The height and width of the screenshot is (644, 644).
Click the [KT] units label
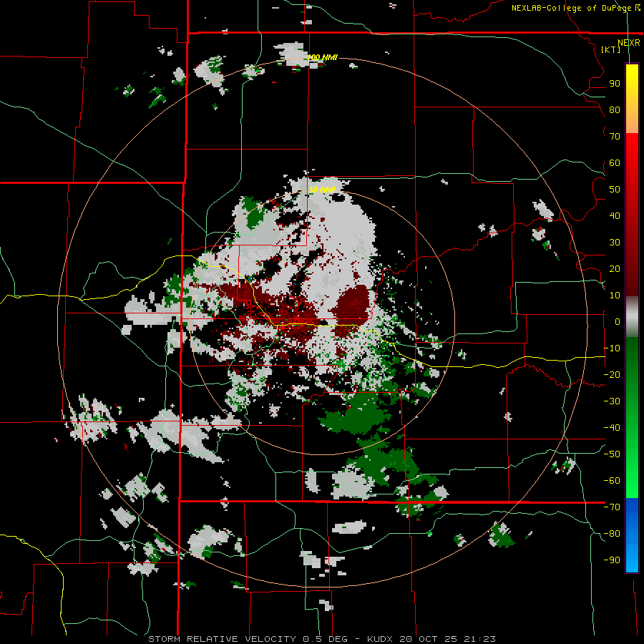pos(611,49)
